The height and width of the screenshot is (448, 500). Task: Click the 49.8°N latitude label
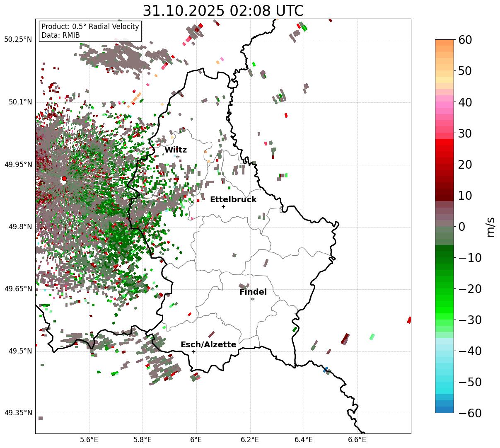20,227
